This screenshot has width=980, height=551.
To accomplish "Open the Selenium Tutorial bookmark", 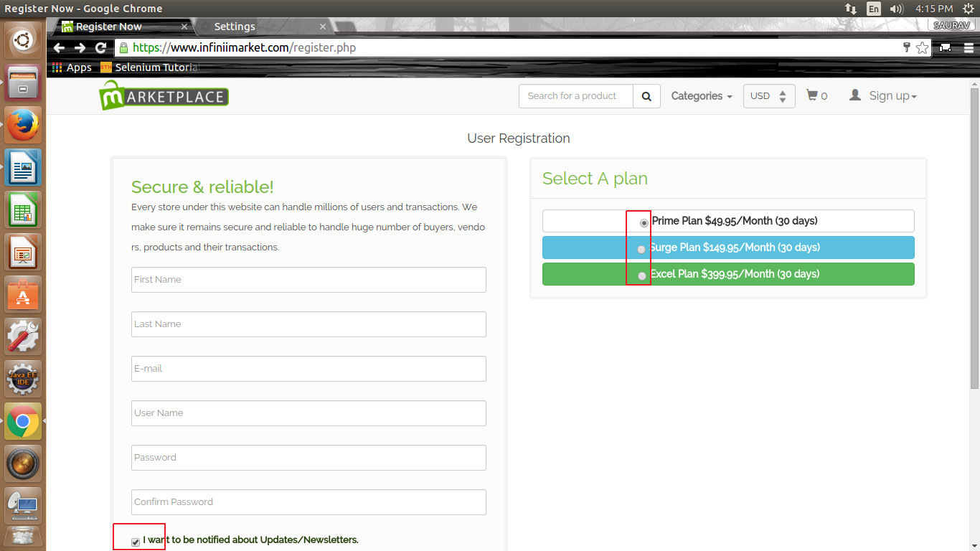I will pyautogui.click(x=149, y=67).
